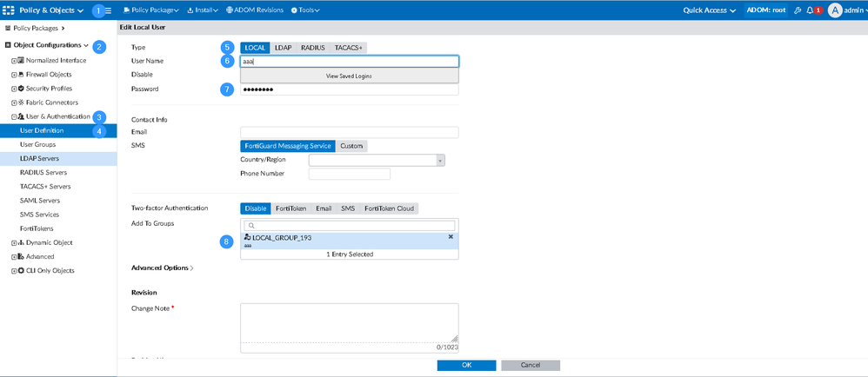Open the Quick Access dropdown
The height and width of the screenshot is (377, 868).
pyautogui.click(x=709, y=10)
